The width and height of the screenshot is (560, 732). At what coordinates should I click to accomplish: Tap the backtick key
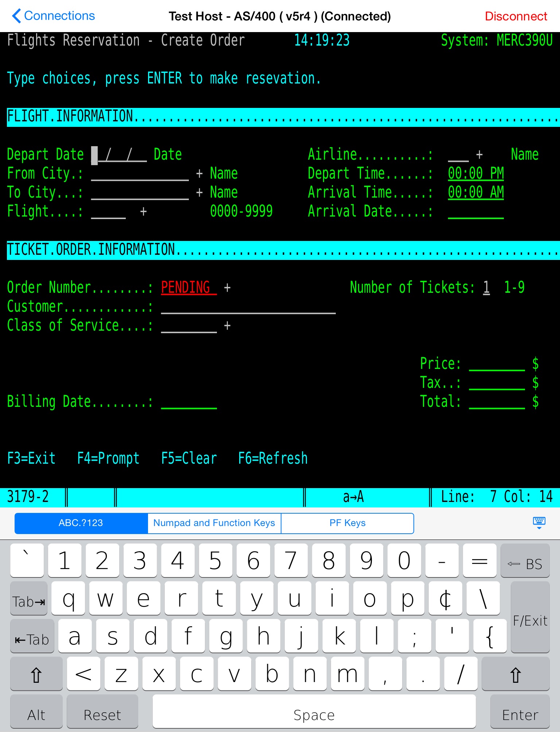27,561
